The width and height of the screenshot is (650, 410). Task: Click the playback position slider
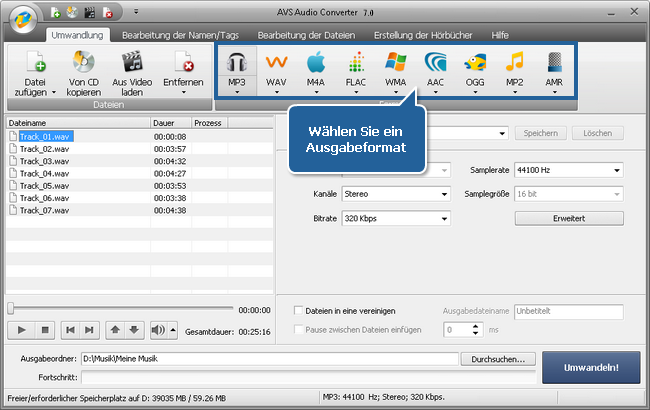(120, 309)
